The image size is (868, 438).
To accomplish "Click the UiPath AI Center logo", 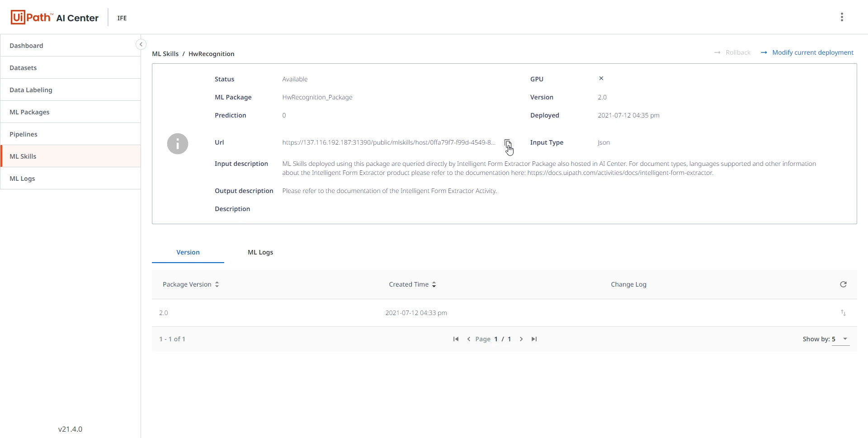I will tap(55, 18).
